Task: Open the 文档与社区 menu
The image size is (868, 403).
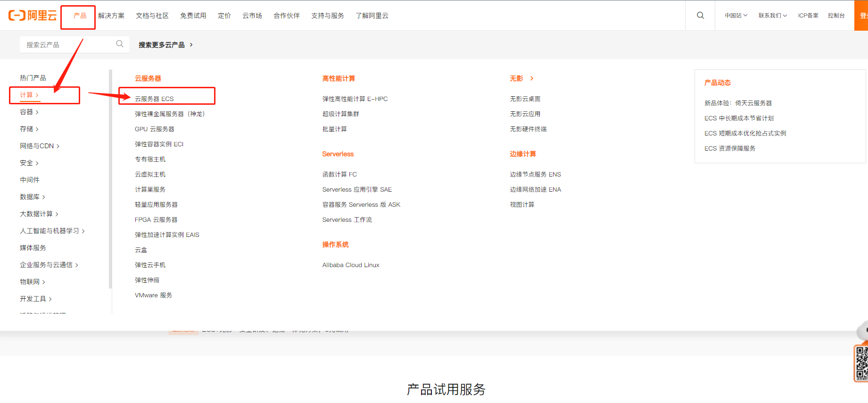Action: (x=152, y=16)
